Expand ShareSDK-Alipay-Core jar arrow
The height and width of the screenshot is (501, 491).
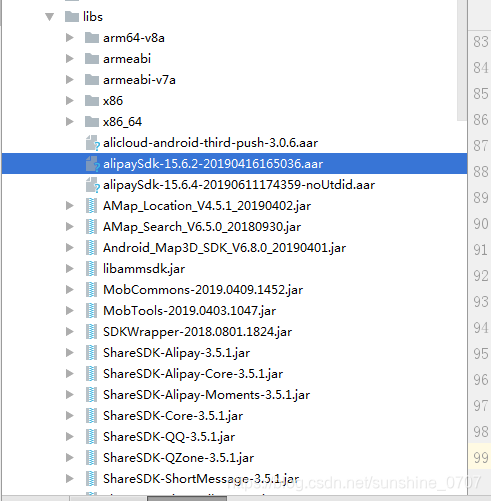(x=69, y=374)
